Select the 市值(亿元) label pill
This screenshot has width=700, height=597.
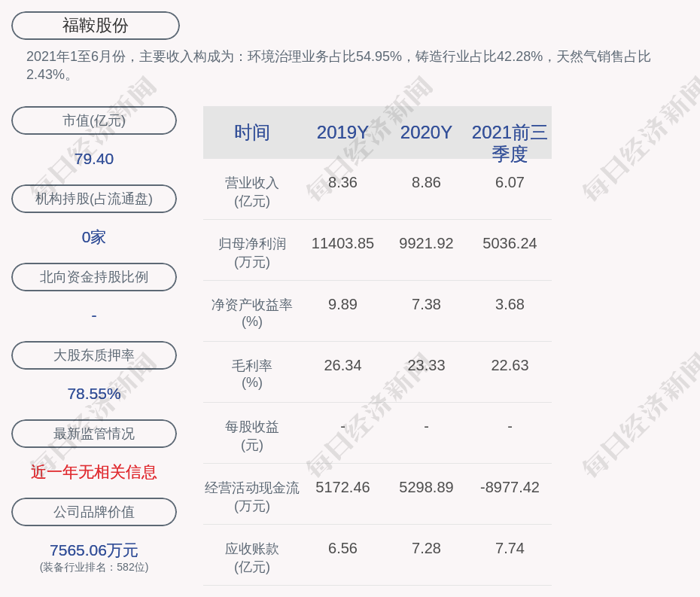94,120
